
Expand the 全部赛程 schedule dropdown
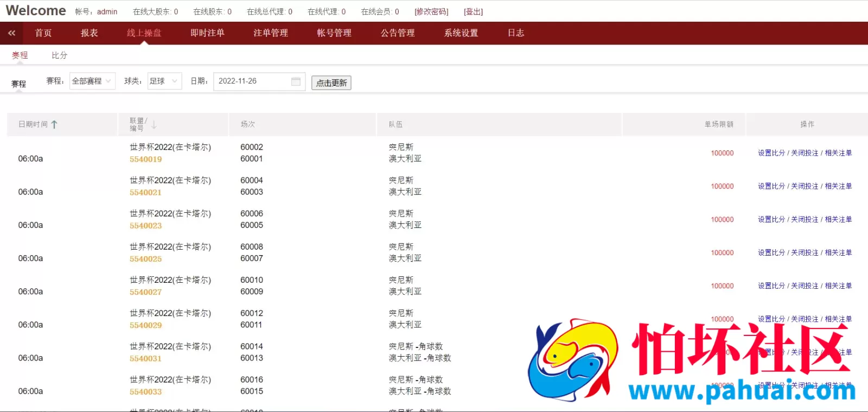(92, 81)
